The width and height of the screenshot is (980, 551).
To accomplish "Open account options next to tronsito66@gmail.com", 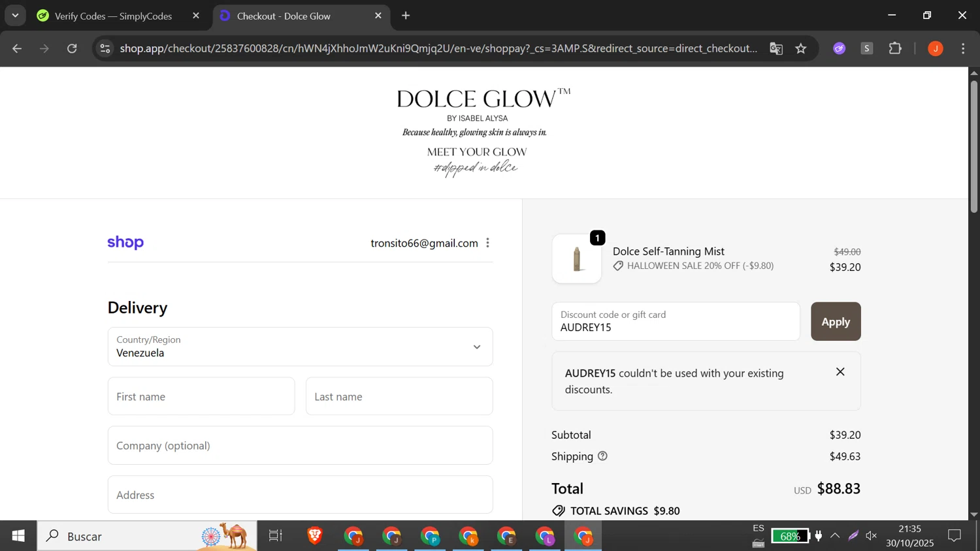I will 487,243.
